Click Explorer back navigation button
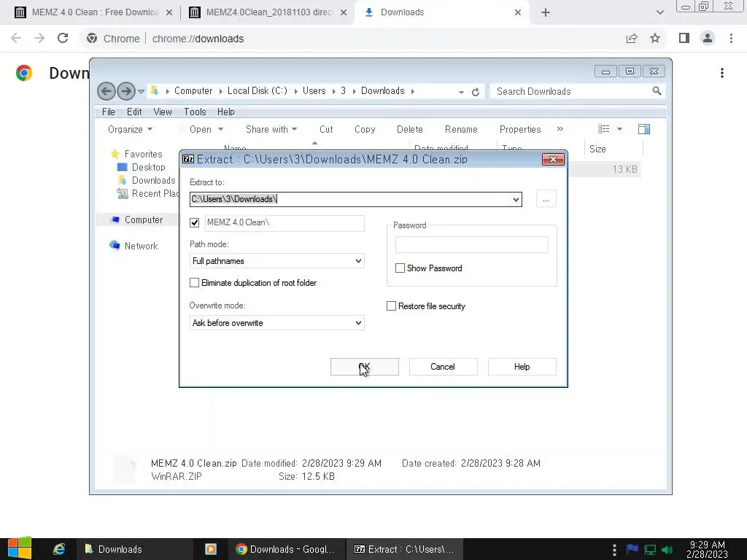The height and width of the screenshot is (560, 747). pos(107,91)
